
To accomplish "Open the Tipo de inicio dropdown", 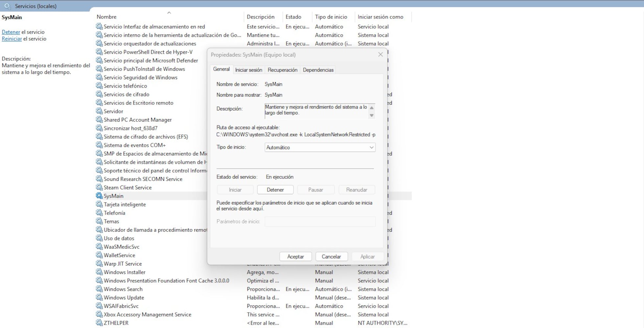I will (x=320, y=148).
